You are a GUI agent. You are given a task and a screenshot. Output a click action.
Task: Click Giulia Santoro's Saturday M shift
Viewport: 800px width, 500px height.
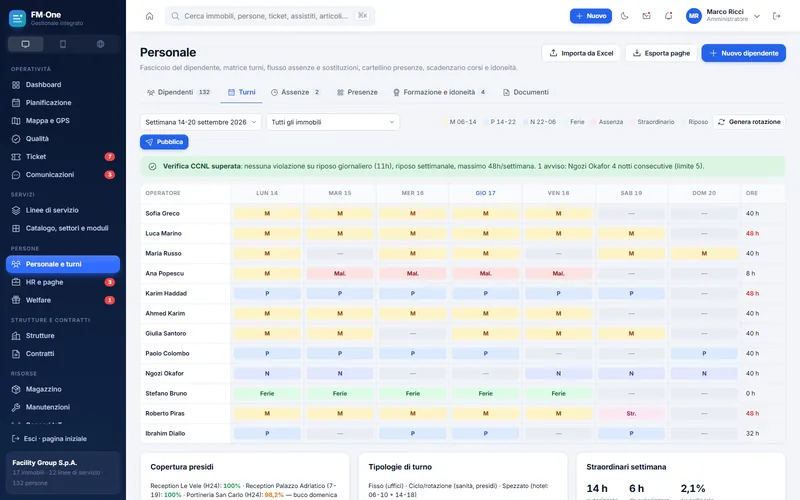(631, 333)
